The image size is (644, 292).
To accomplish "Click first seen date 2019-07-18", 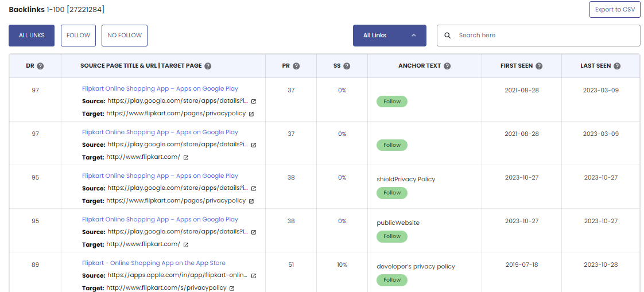I will click(x=522, y=264).
